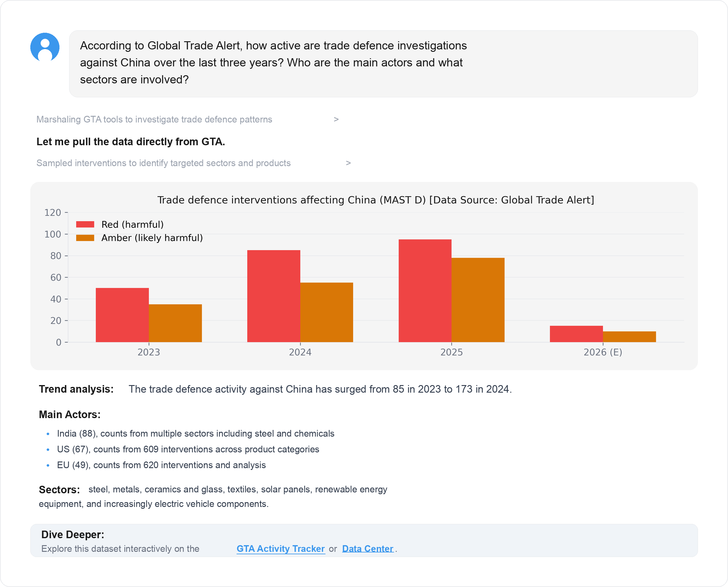Open the GTA Activity Tracker link
The width and height of the screenshot is (728, 587).
tap(281, 548)
